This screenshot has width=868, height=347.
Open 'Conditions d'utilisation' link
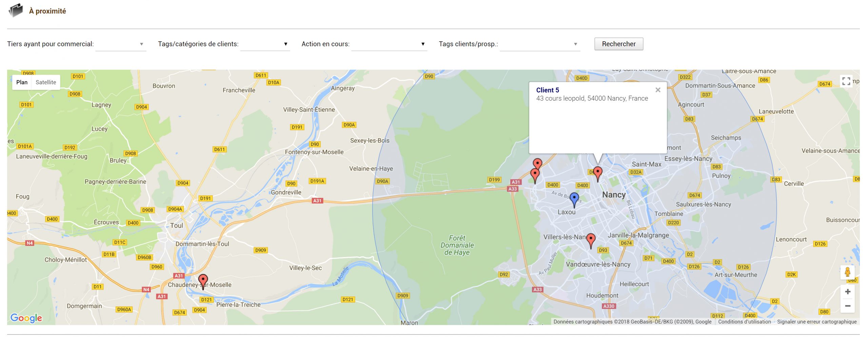744,322
